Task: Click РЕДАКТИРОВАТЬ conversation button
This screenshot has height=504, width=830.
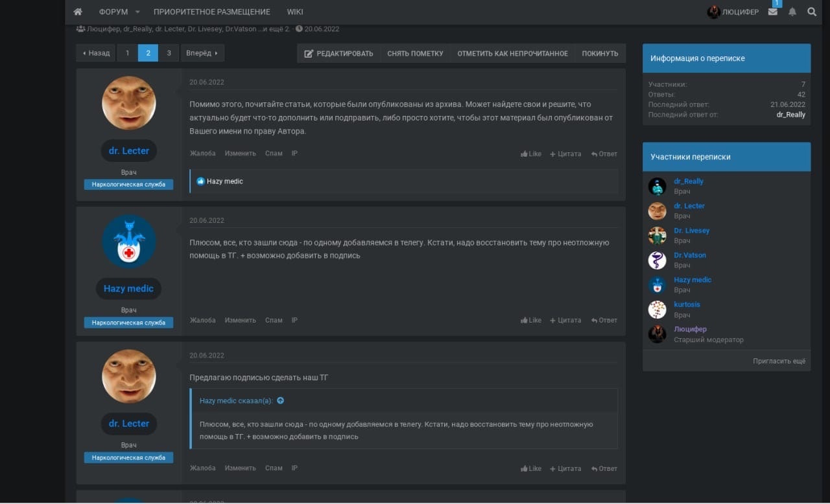Action: tap(339, 54)
